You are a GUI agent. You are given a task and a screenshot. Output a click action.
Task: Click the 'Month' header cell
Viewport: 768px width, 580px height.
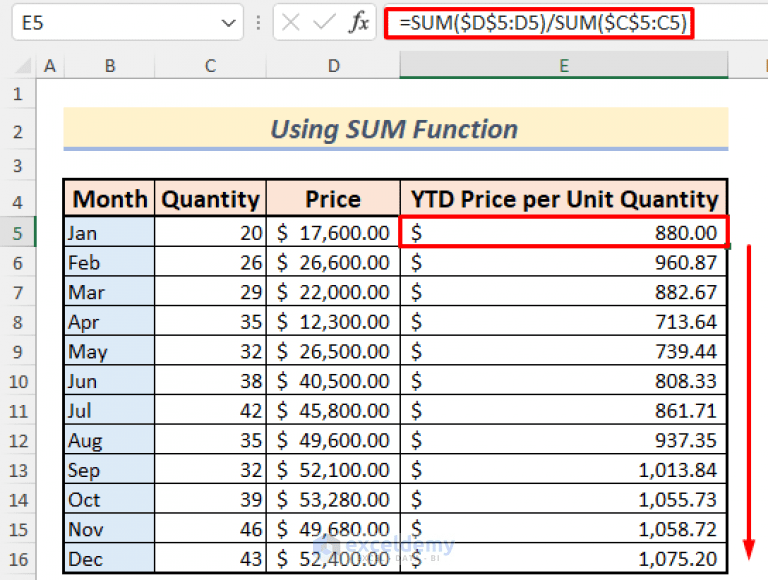110,199
